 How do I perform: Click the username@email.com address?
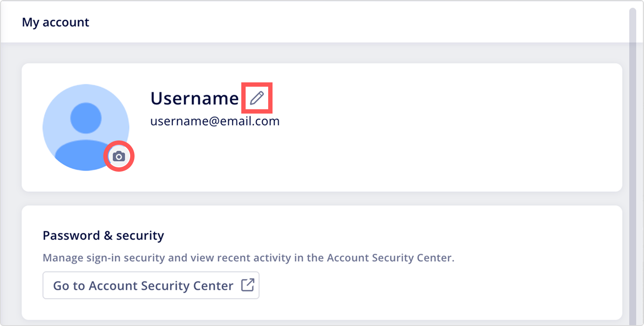[x=215, y=121]
